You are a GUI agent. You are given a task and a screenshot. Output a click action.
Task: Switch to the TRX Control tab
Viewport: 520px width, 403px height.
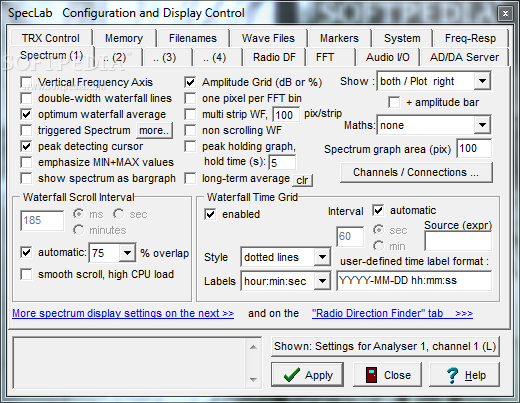click(51, 38)
